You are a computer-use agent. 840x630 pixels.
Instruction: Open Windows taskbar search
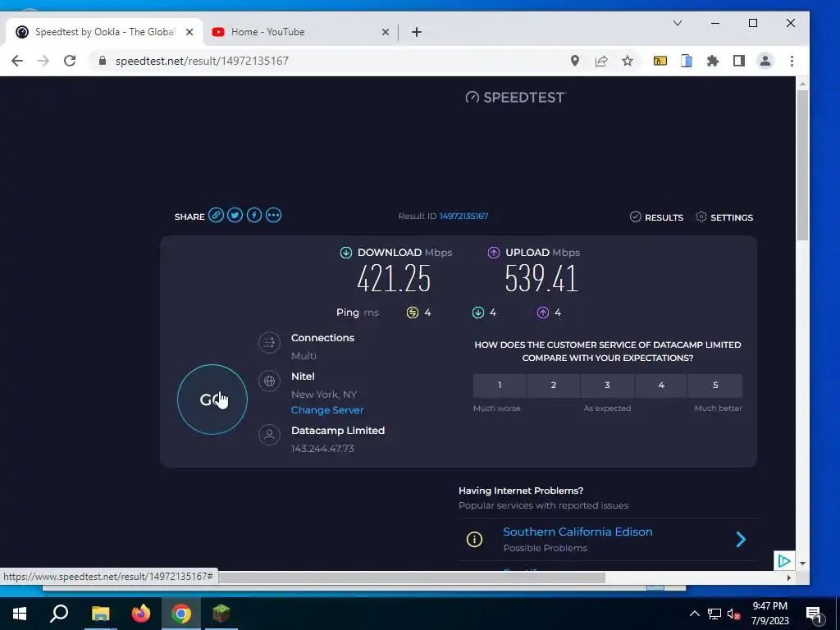[x=59, y=614]
